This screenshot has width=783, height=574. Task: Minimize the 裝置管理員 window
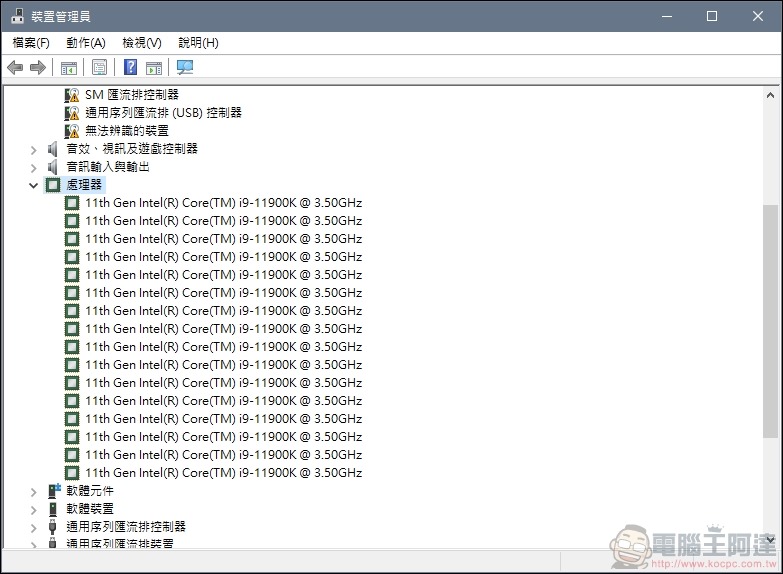coord(667,16)
